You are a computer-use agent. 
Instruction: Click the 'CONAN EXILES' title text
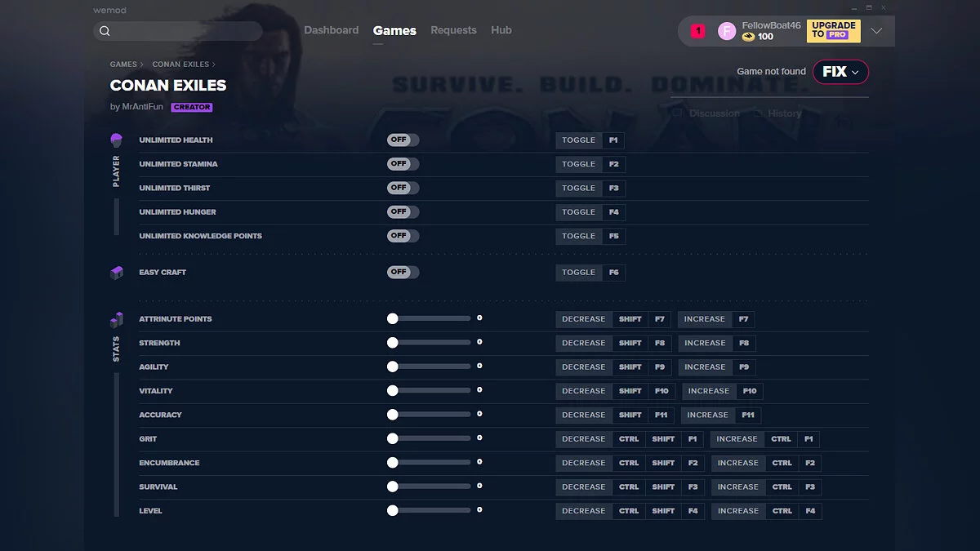point(168,86)
